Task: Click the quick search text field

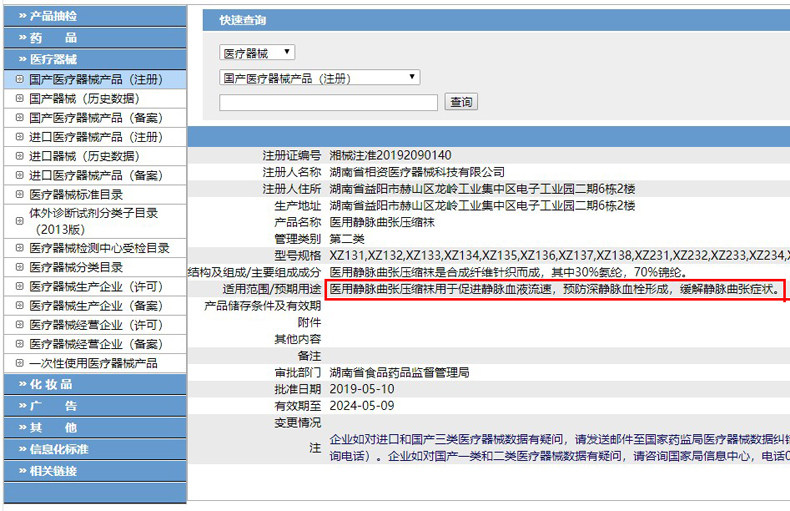Action: pos(328,102)
